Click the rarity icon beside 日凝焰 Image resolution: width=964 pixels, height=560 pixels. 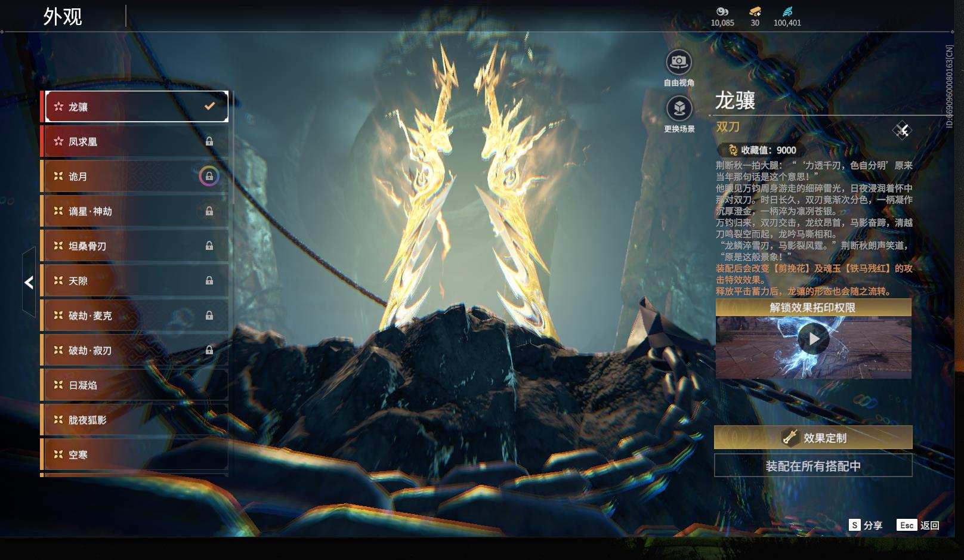click(58, 385)
